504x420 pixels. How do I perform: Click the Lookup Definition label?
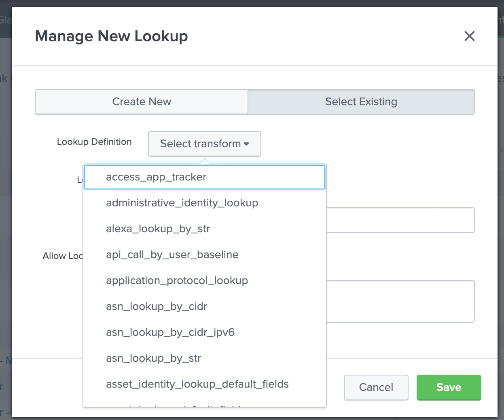(x=94, y=142)
